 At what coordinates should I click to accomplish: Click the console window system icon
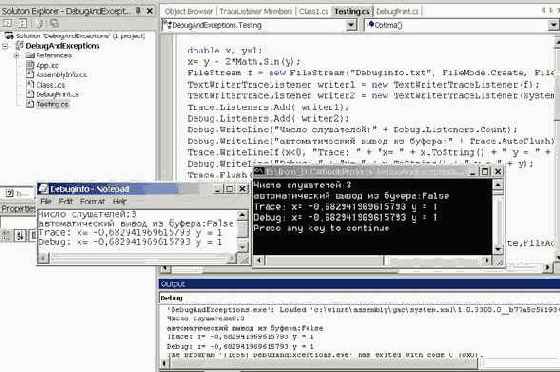click(x=259, y=172)
